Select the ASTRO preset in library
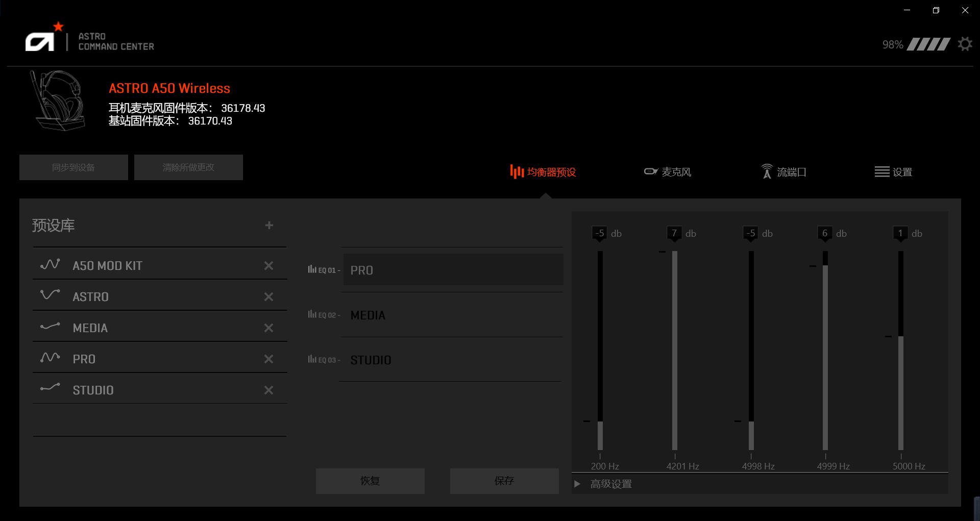Image resolution: width=980 pixels, height=521 pixels. [x=160, y=296]
